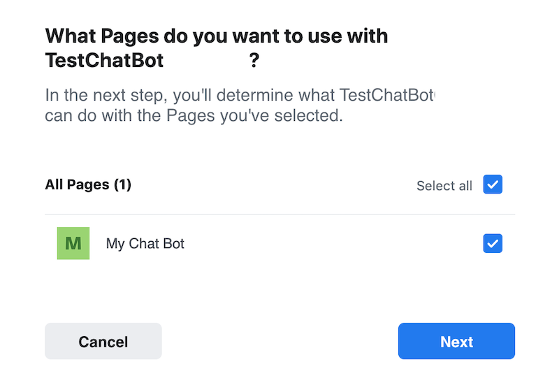Click the Cancel button
The height and width of the screenshot is (392, 559).
[103, 341]
